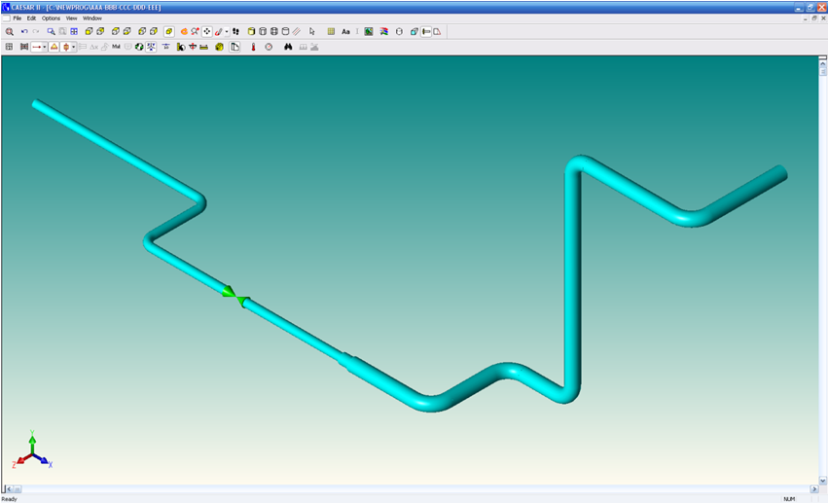
Task: Click the multicolor display colors icon
Action: coord(383,32)
